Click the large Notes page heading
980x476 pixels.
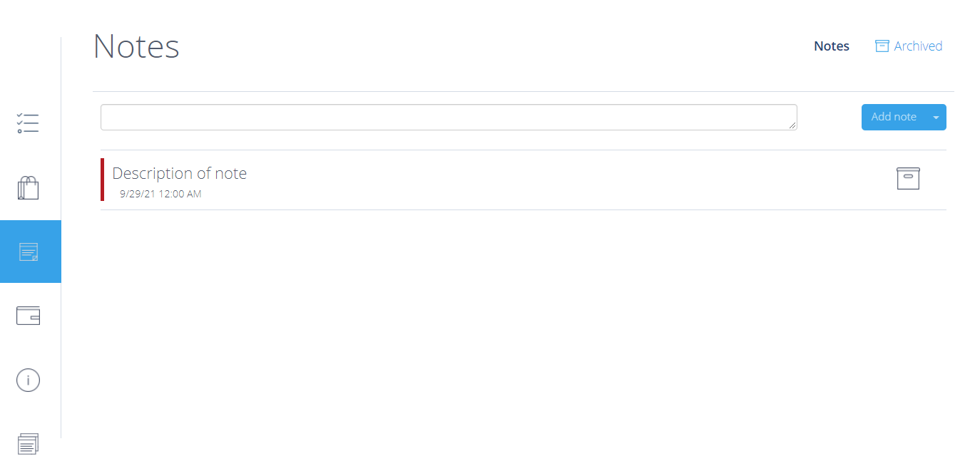136,46
